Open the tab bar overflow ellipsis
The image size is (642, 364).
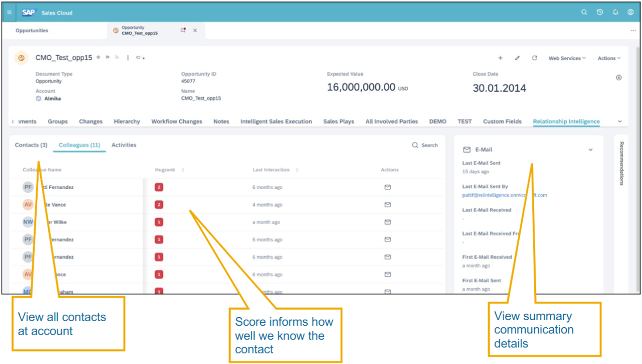pyautogui.click(x=633, y=30)
